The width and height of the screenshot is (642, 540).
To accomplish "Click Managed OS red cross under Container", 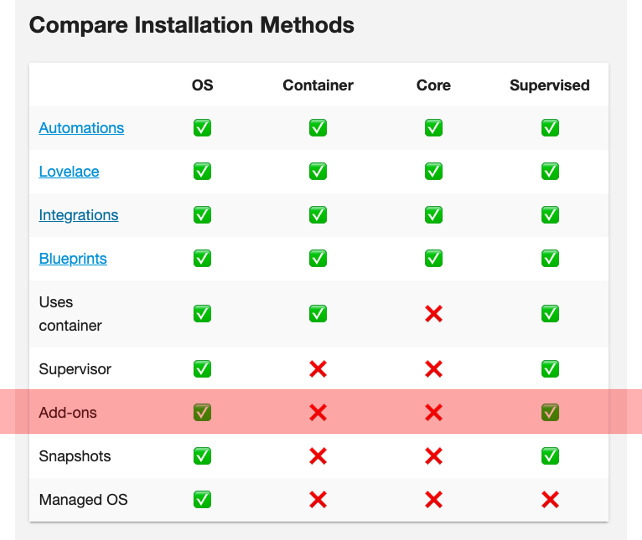I will click(x=318, y=500).
